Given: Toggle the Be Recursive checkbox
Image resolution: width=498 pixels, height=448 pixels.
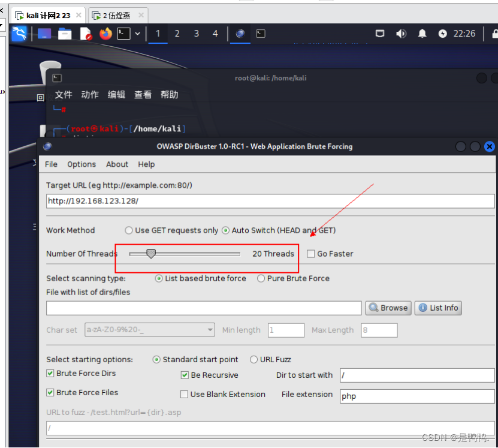Looking at the screenshot, I should click(185, 375).
